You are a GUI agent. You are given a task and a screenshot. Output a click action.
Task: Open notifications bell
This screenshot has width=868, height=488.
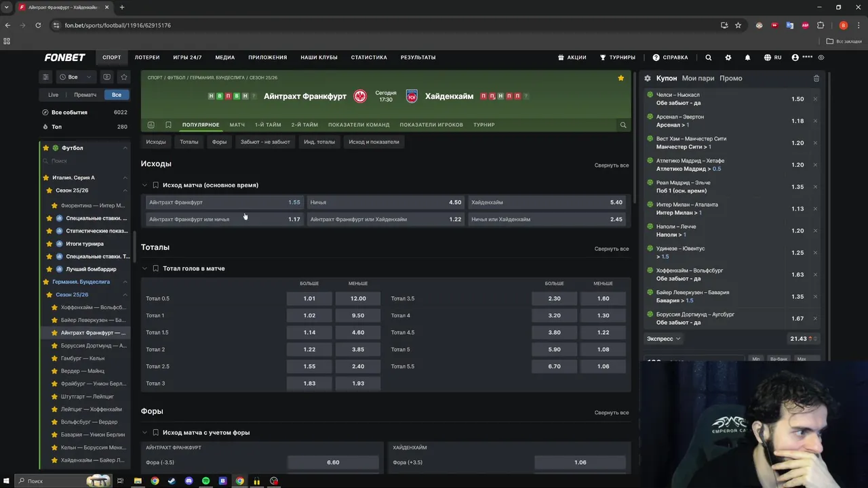(747, 58)
